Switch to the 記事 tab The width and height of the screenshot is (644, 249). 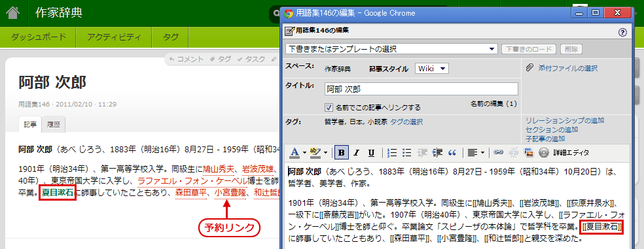[x=30, y=124]
